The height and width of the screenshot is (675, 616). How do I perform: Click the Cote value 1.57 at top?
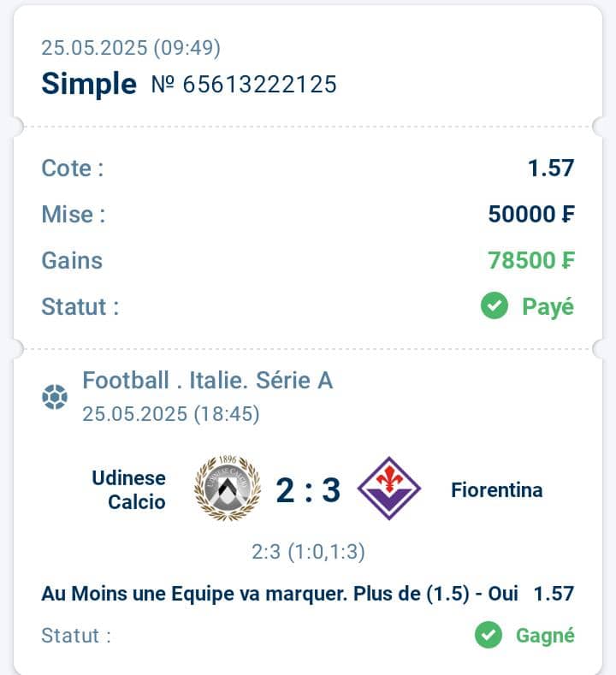[551, 168]
